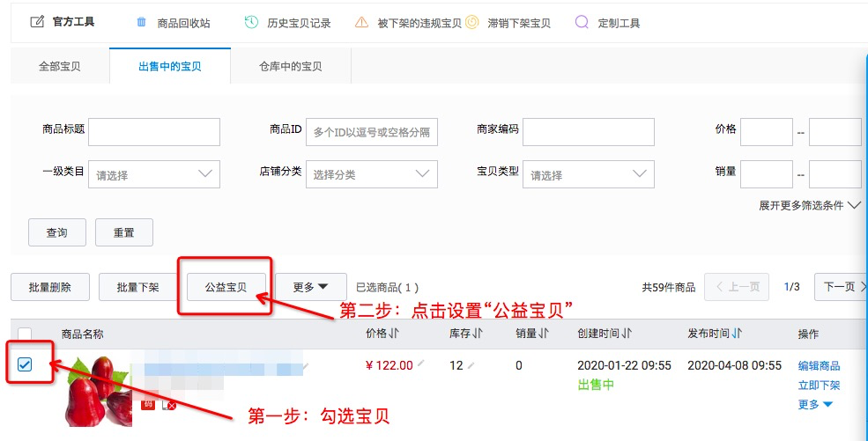Open 定制工具 item
Image resolution: width=868 pixels, height=441 pixels.
coord(619,23)
